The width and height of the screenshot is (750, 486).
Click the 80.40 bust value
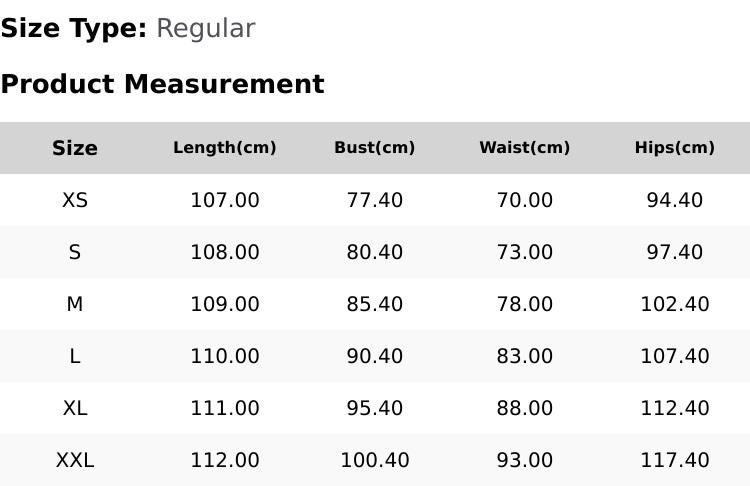click(x=375, y=252)
